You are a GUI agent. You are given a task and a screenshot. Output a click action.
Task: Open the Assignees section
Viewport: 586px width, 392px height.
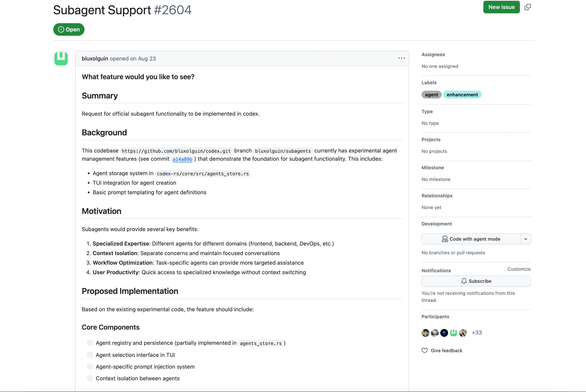pos(433,54)
